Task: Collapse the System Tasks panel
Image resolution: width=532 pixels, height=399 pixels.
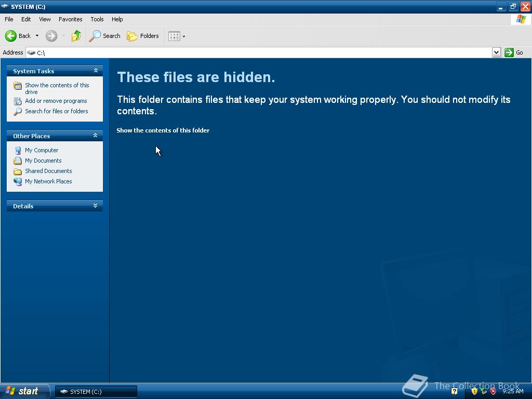Action: 96,71
